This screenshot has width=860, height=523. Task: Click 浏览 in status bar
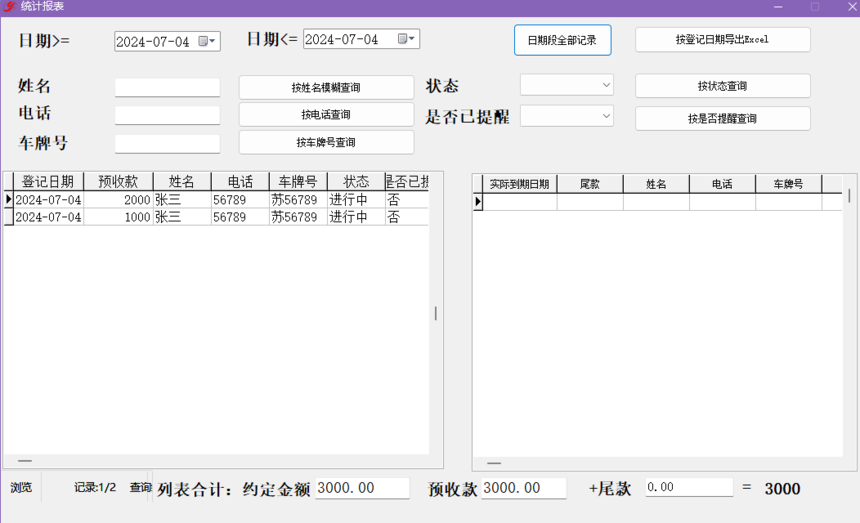pos(21,487)
